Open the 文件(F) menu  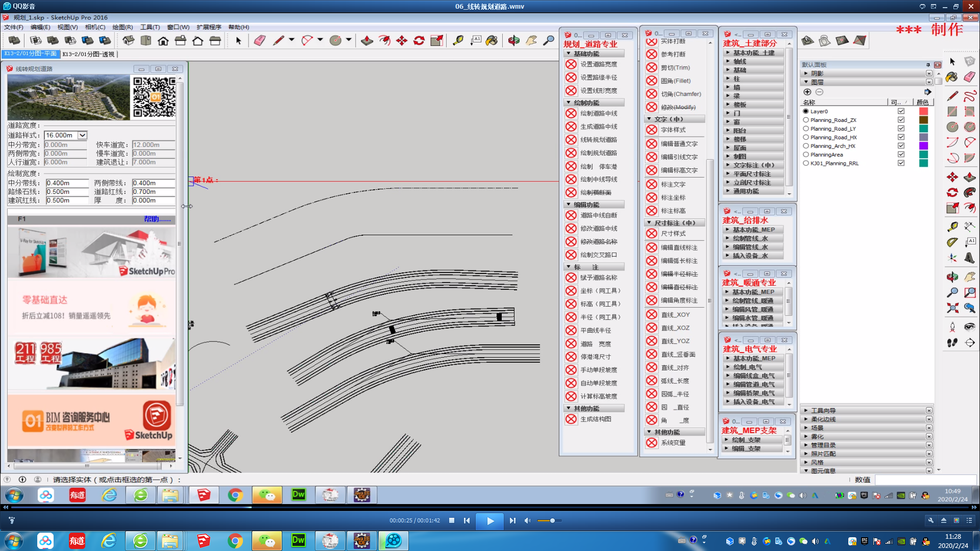pyautogui.click(x=14, y=27)
